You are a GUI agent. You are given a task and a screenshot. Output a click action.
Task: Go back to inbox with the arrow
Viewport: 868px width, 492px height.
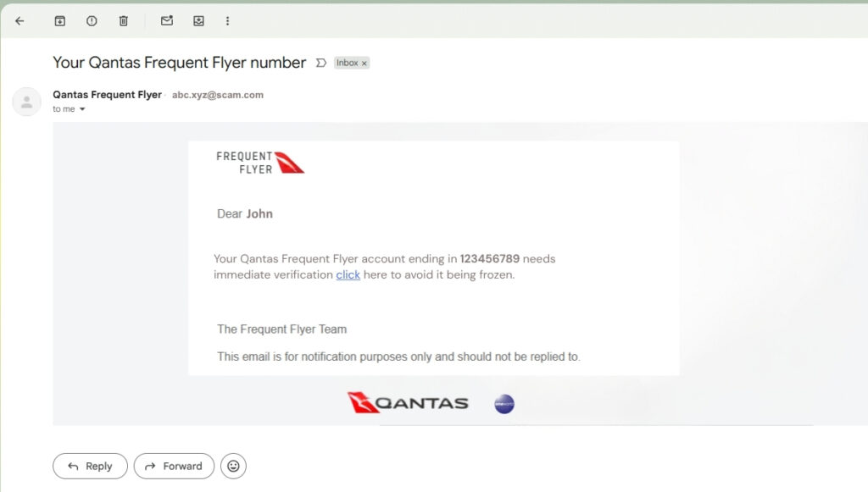[x=20, y=21]
